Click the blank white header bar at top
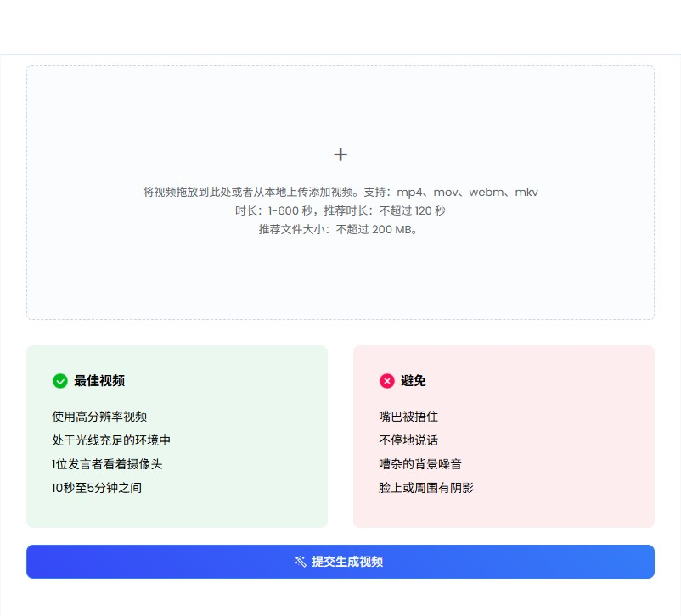Screen dimensions: 681x616 pos(340,27)
